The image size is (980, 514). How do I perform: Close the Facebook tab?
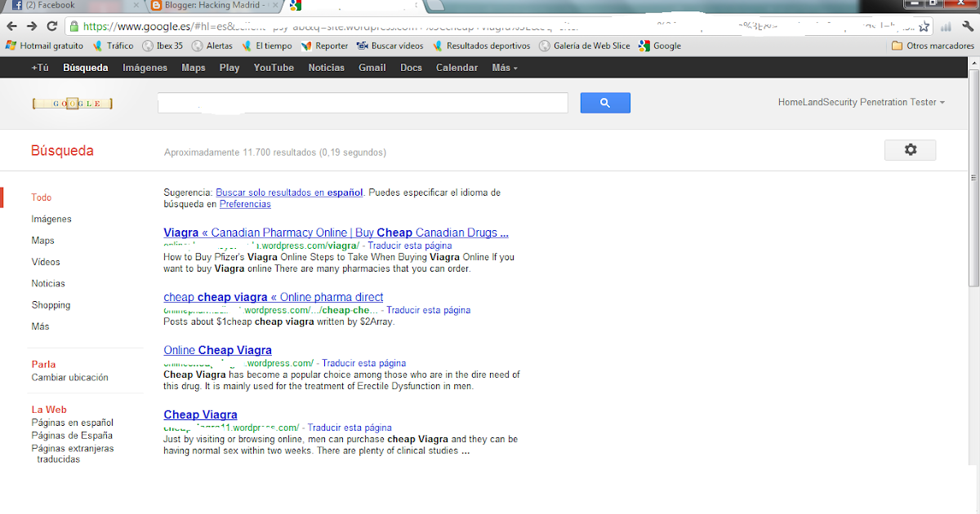135,6
